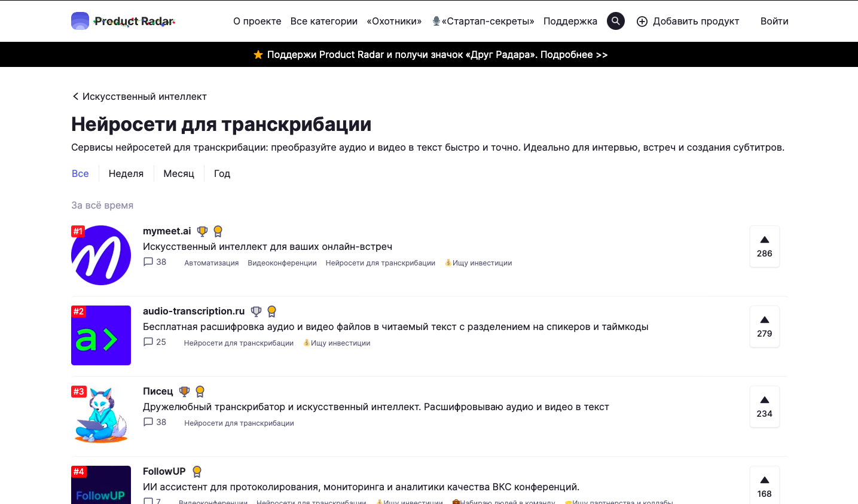Upvote audio-transcription.ru with the arrow

765,320
